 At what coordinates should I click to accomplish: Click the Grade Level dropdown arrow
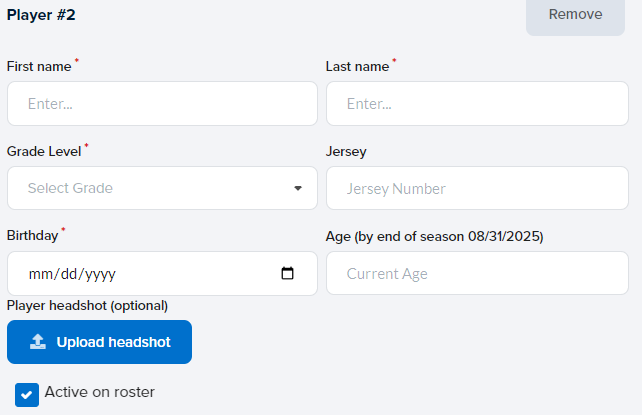coord(298,188)
